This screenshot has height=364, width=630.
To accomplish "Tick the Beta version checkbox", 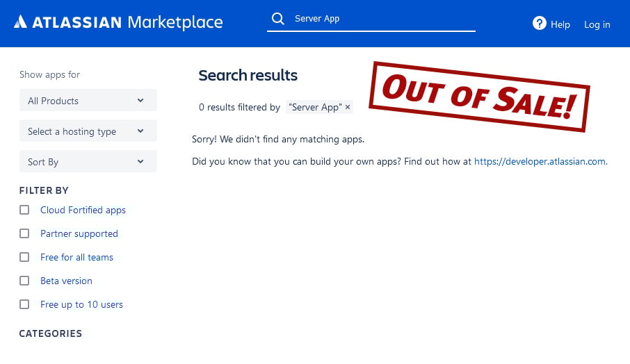I will point(24,281).
